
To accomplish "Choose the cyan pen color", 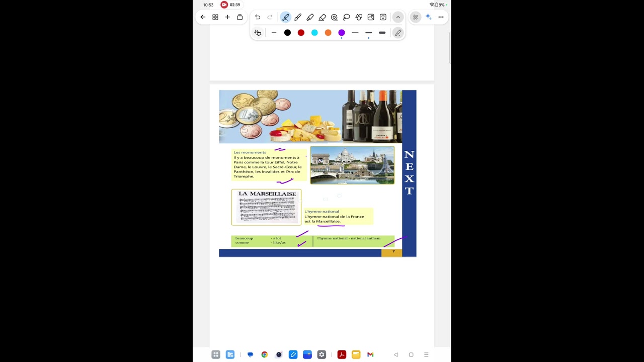I will pos(314,33).
